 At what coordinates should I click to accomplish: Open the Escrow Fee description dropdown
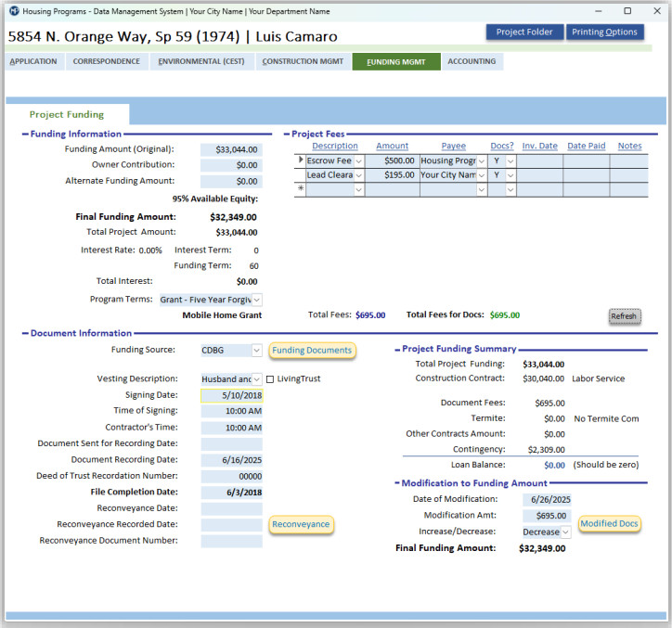(x=359, y=161)
